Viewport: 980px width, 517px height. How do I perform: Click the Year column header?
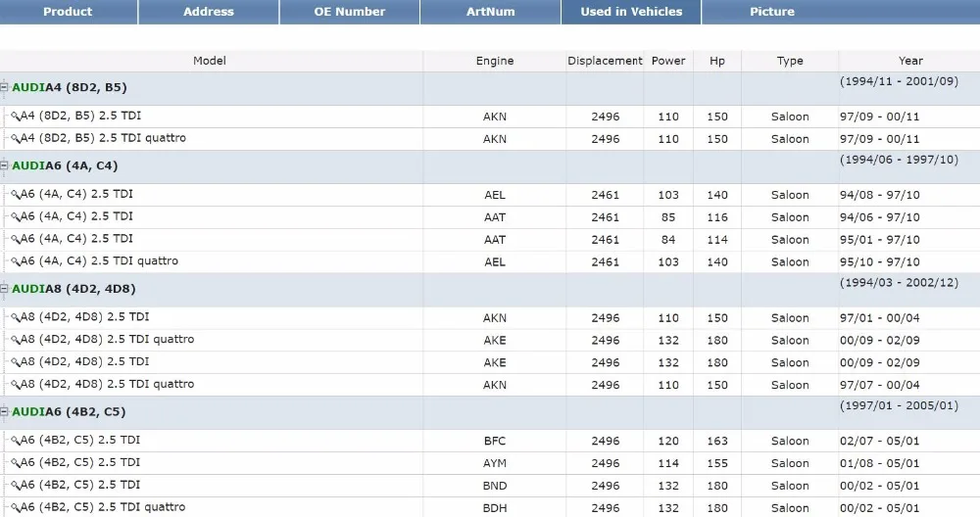point(910,61)
